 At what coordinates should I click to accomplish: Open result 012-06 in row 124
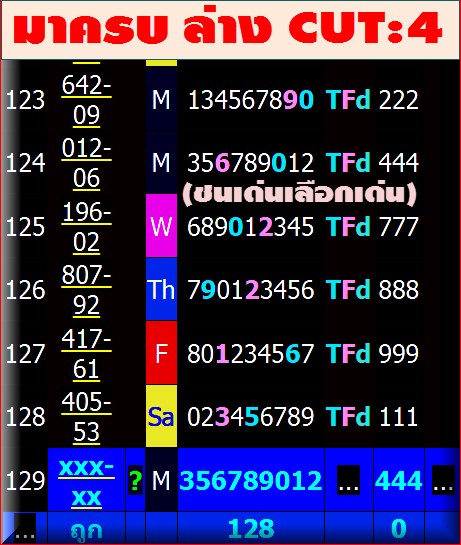click(86, 163)
